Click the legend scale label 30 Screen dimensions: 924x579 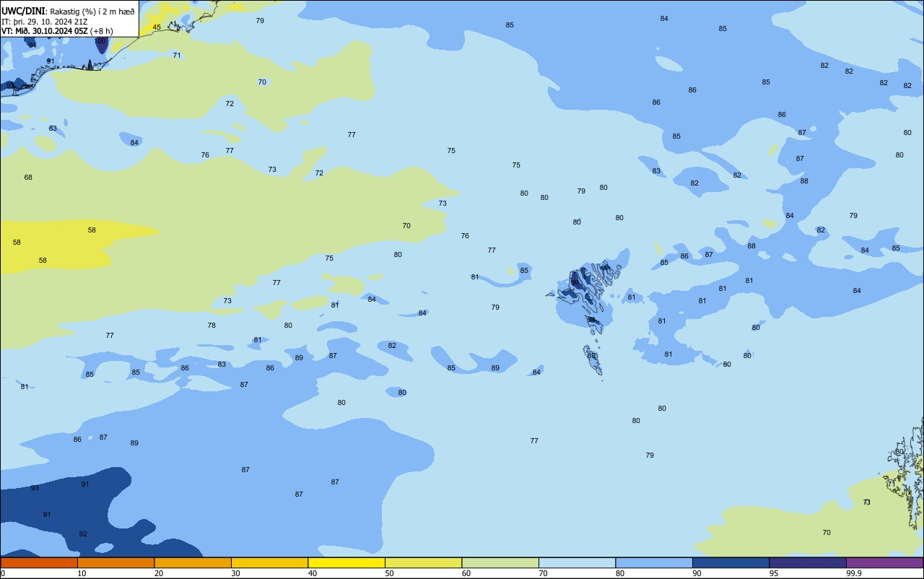pyautogui.click(x=235, y=573)
